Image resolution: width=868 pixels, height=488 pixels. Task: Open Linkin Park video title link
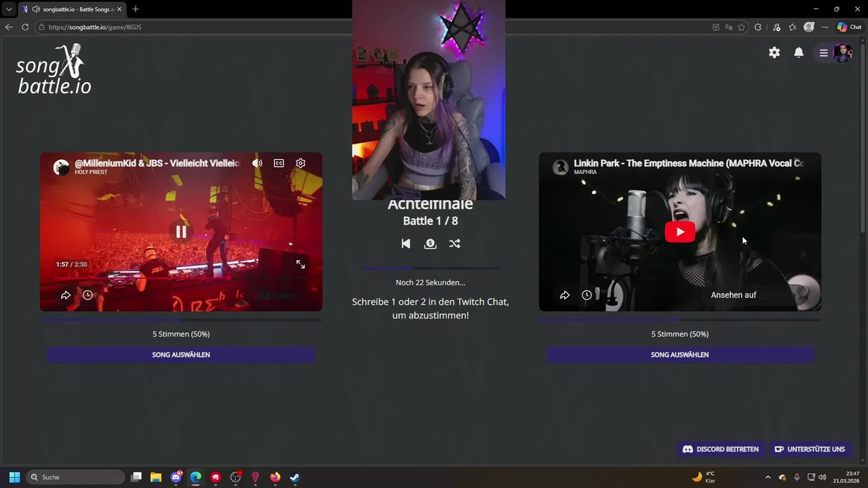[x=689, y=163]
